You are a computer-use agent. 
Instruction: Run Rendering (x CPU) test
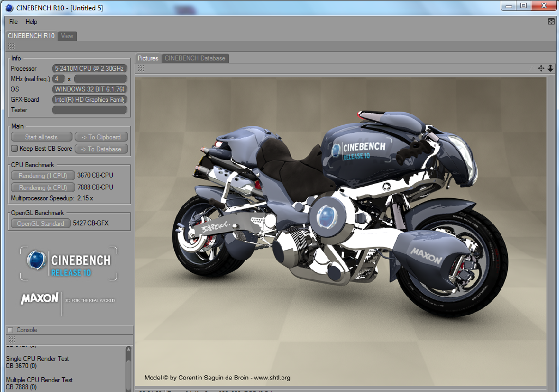[x=43, y=187]
